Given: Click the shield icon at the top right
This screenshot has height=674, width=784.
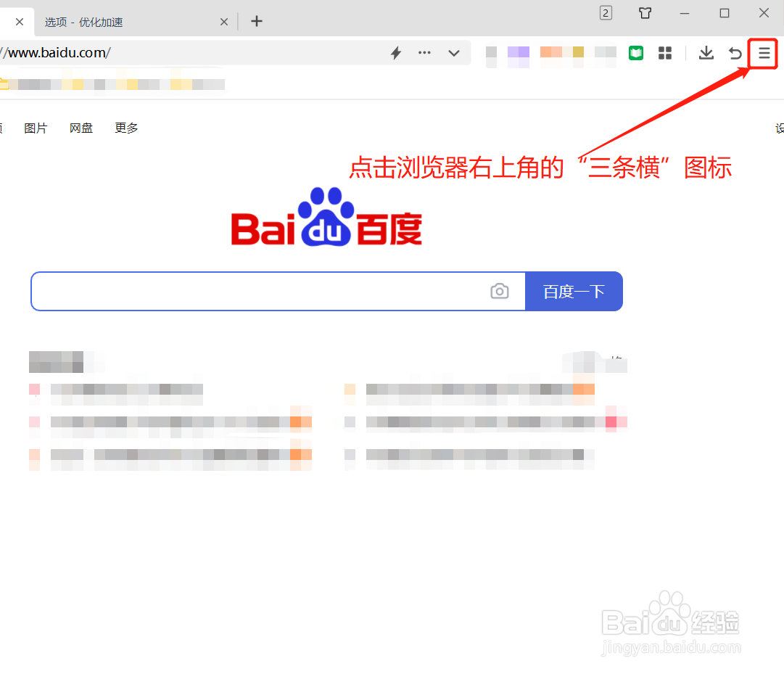Looking at the screenshot, I should pos(645,13).
